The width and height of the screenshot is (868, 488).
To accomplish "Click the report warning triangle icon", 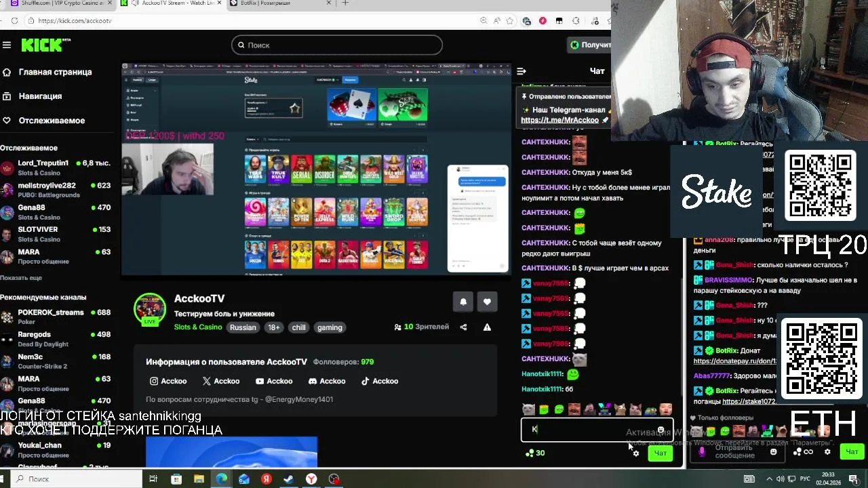I will pos(487,327).
